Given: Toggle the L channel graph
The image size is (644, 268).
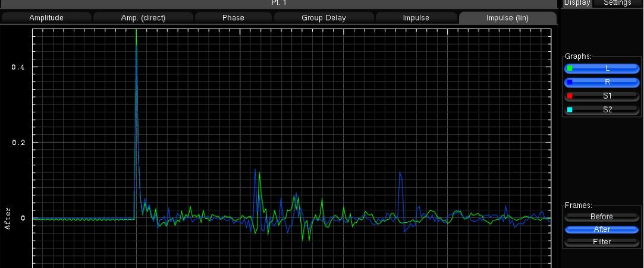Looking at the screenshot, I should 607,69.
